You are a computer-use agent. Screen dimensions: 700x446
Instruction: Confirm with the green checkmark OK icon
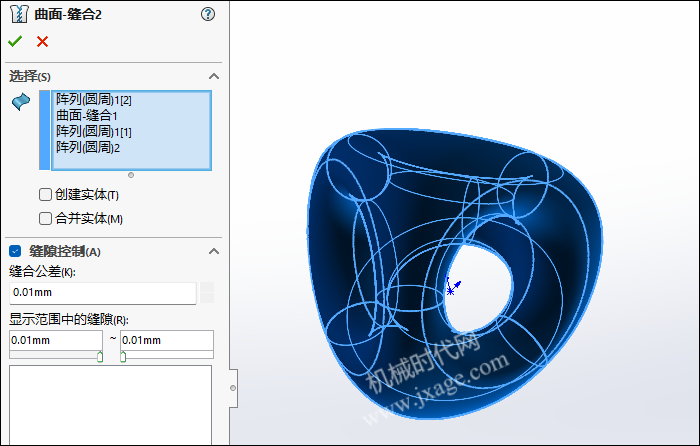click(15, 42)
